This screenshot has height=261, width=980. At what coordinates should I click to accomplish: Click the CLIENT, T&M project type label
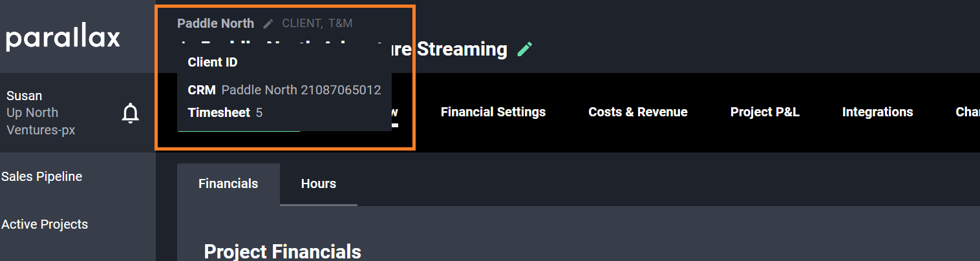tap(317, 23)
